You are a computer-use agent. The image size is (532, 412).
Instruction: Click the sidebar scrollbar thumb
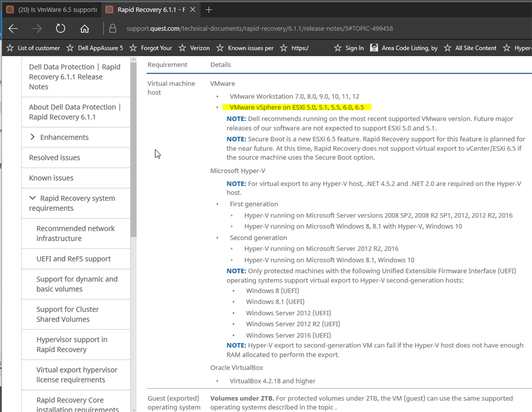click(x=134, y=150)
